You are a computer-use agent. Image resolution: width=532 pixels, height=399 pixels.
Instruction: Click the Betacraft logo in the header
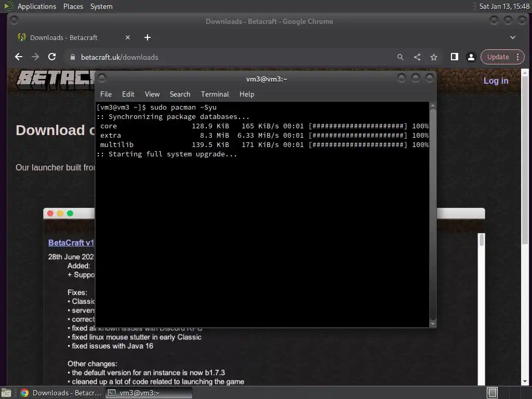tap(56, 80)
